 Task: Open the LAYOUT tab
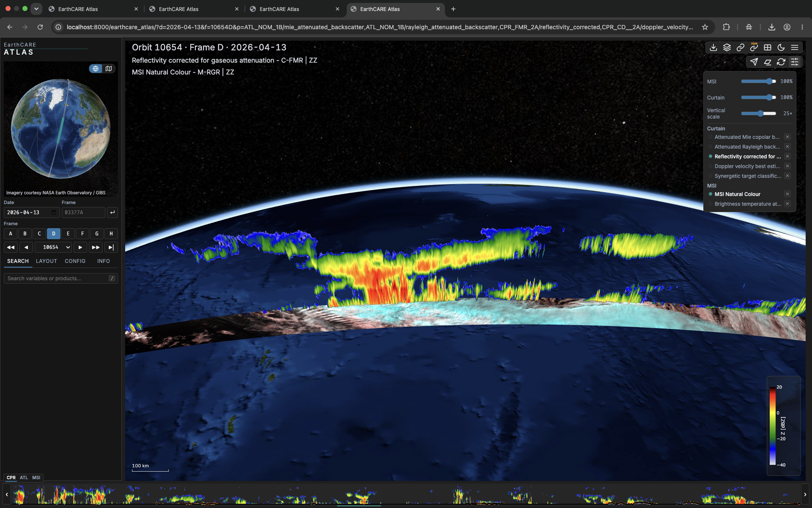click(47, 261)
